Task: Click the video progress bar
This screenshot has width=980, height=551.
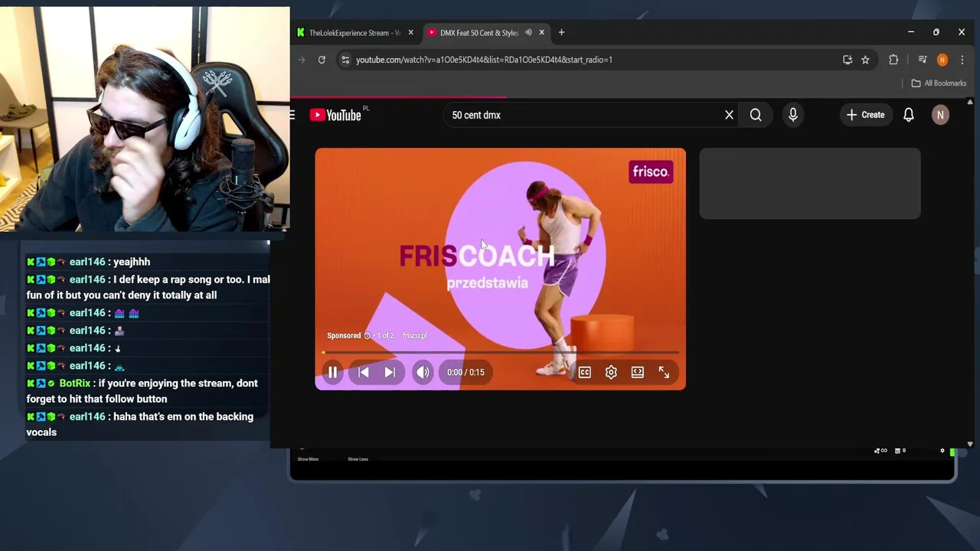Action: [x=500, y=353]
